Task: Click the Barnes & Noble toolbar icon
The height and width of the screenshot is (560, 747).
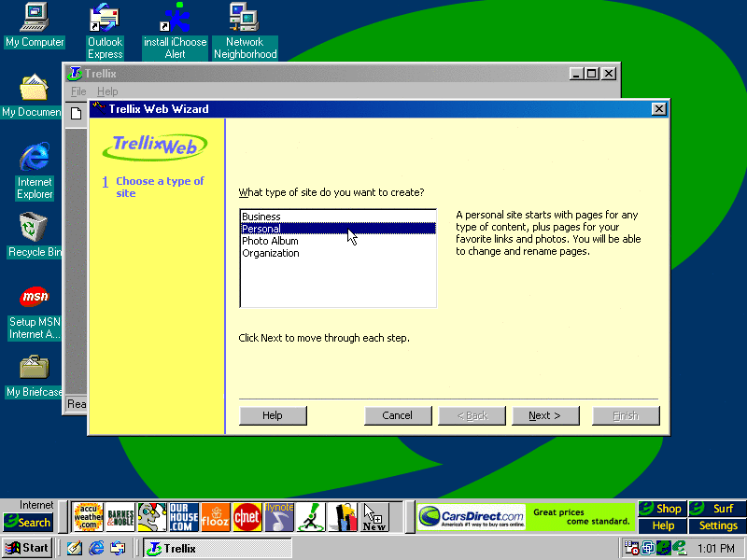Action: [120, 517]
